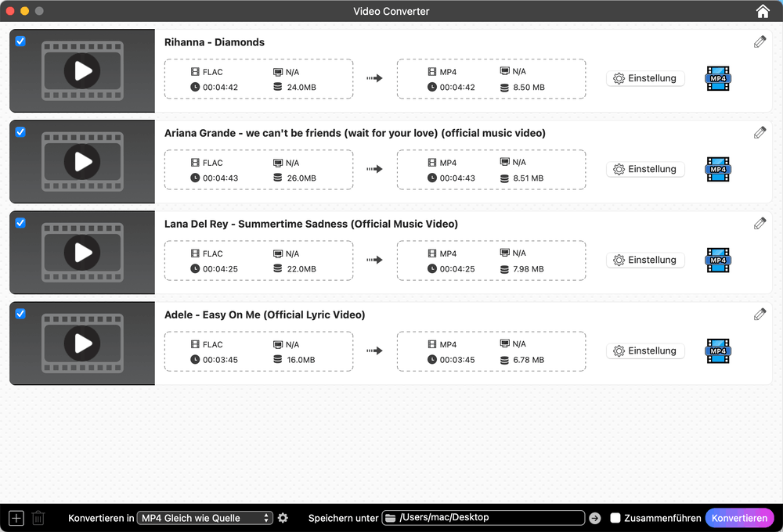Open format settings gear beside format dropdown
Screen dimensions: 783x532
coord(283,518)
